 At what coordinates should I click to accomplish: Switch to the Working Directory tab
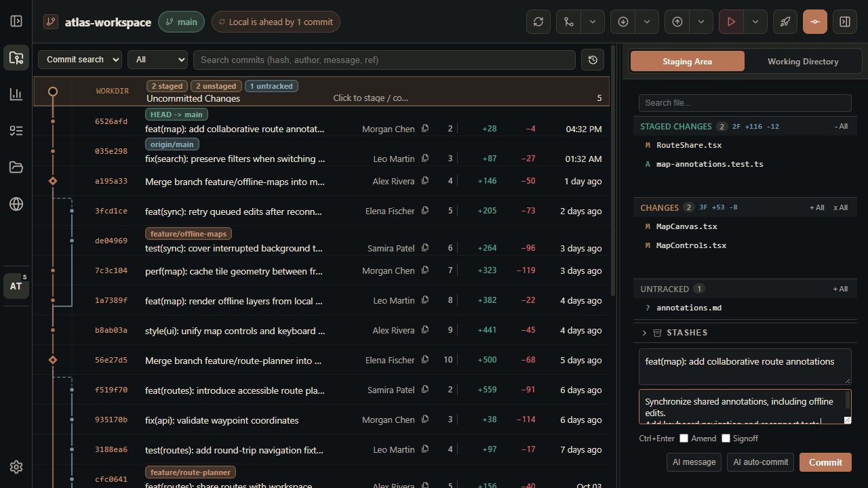click(803, 61)
